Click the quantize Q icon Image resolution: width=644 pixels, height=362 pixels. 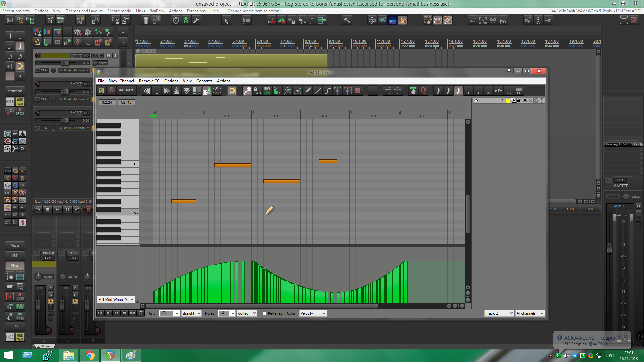(423, 90)
